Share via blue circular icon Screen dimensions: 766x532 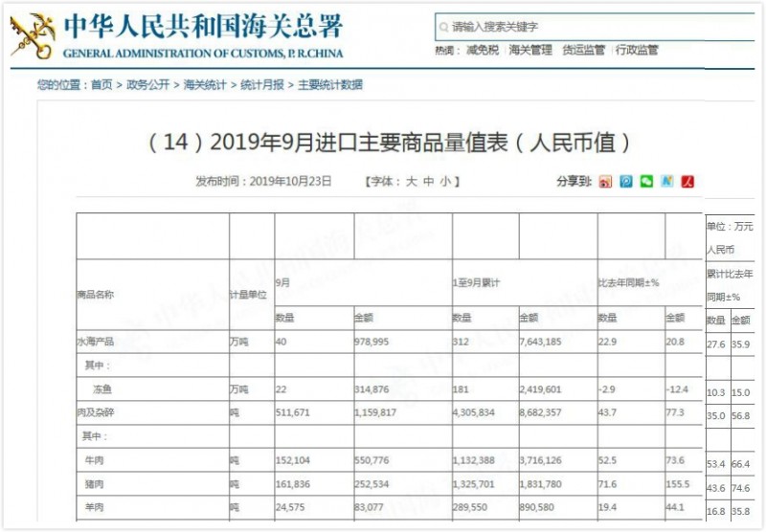626,181
